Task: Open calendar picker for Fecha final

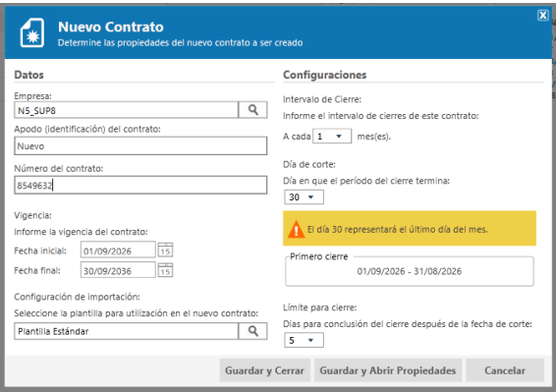Action: click(x=165, y=270)
